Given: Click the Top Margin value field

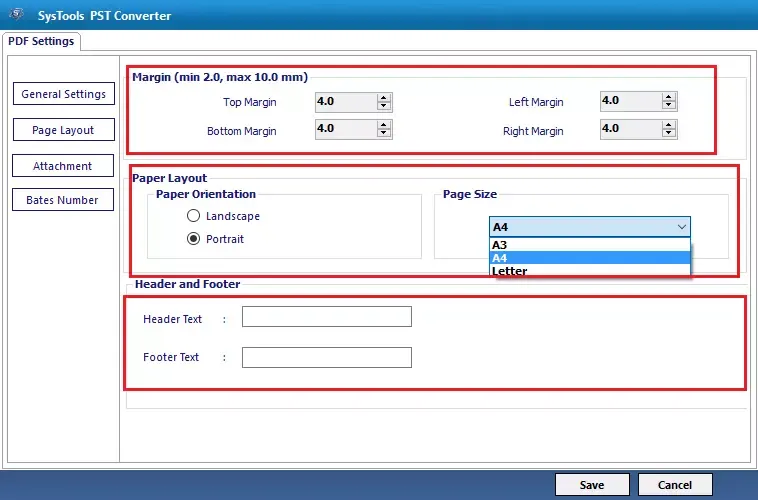Looking at the screenshot, I should click(346, 102).
